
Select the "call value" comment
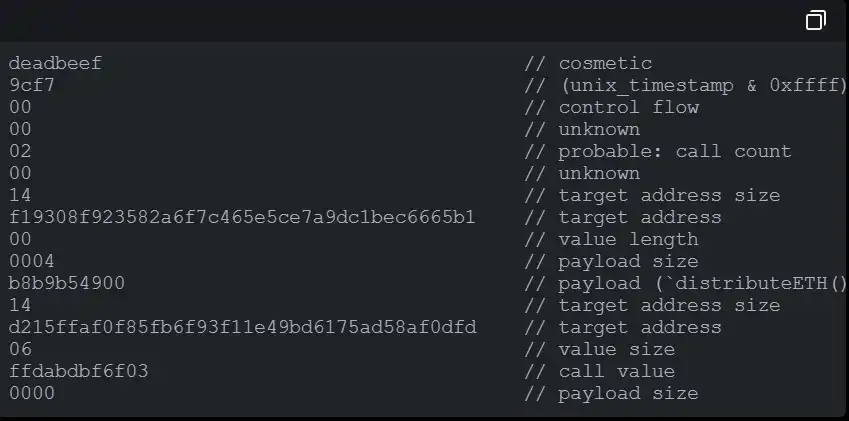(616, 372)
